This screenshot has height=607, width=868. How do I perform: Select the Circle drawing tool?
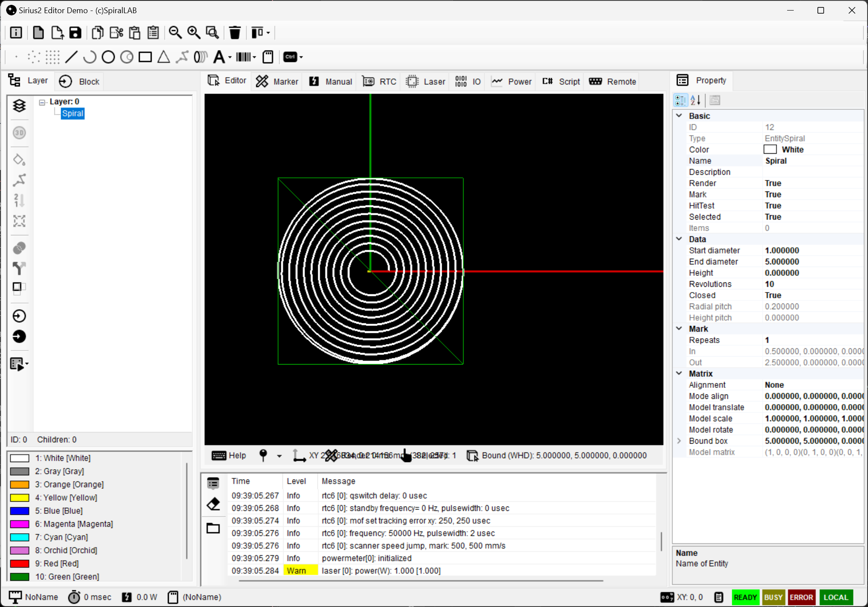(x=108, y=57)
